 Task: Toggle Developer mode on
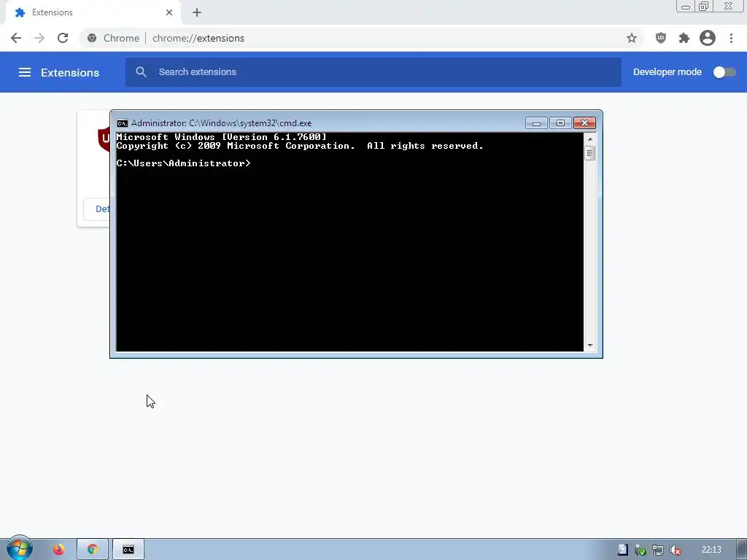click(724, 72)
